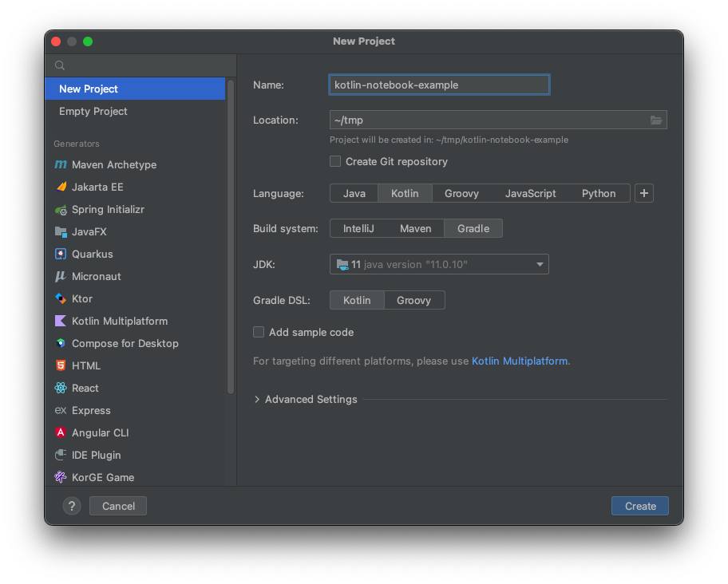The image size is (728, 584).
Task: Open the help question mark
Action: click(71, 506)
